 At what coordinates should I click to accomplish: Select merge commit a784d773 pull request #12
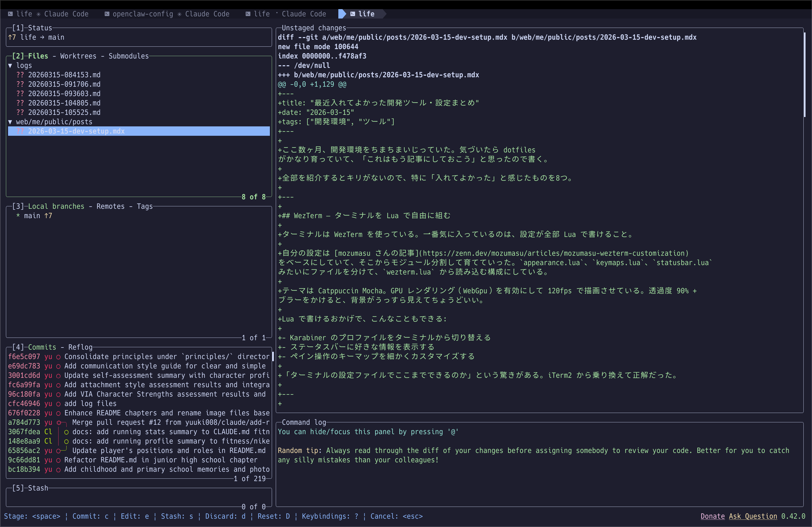pos(139,422)
